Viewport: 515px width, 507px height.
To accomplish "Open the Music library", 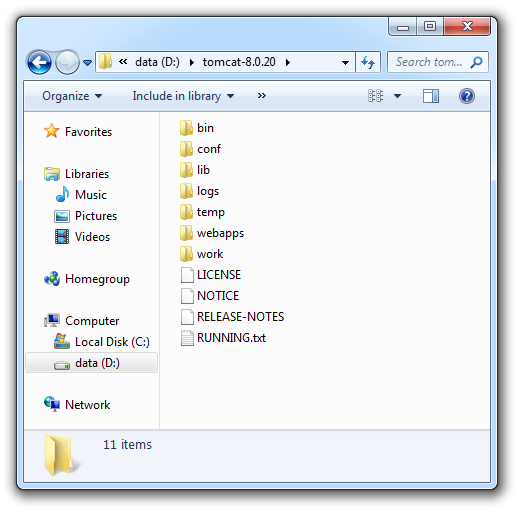I will (x=91, y=195).
